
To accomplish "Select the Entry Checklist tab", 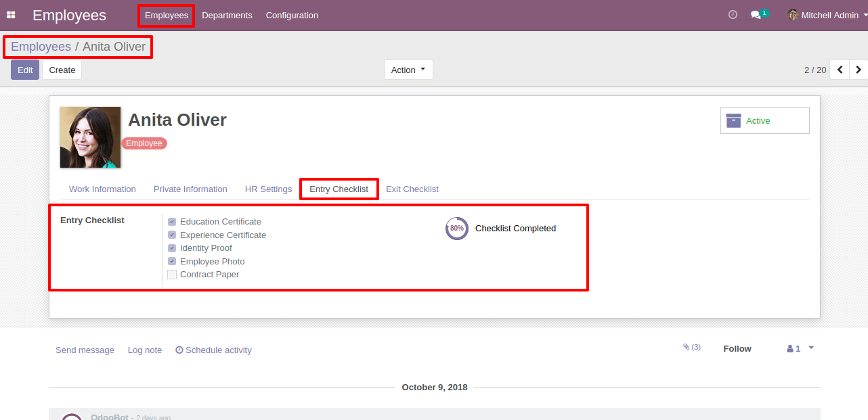I will click(339, 189).
